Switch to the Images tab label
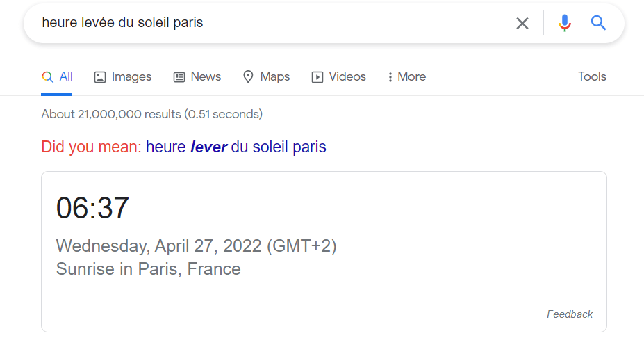Image resolution: width=644 pixels, height=363 pixels. tap(131, 76)
